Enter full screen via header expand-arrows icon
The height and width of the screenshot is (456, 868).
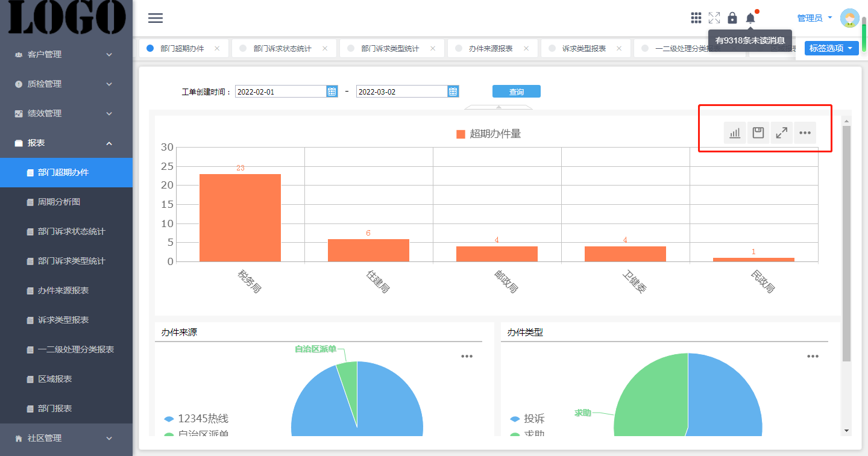coord(714,18)
